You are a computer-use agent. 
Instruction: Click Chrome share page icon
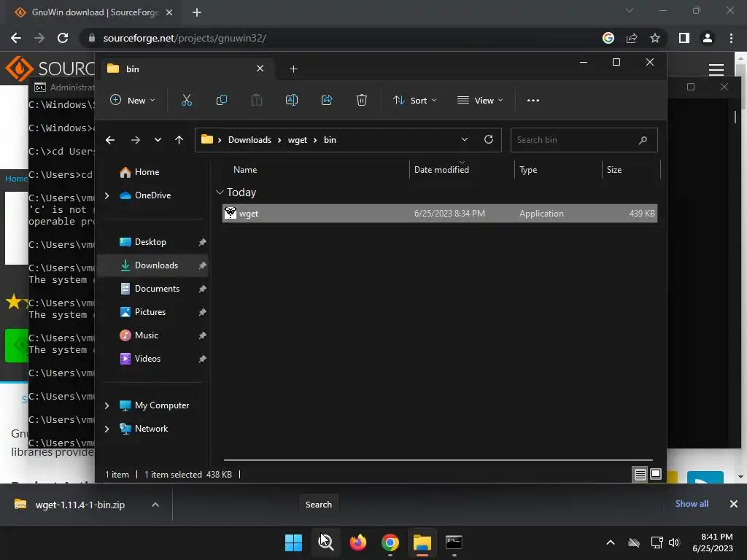coord(632,38)
